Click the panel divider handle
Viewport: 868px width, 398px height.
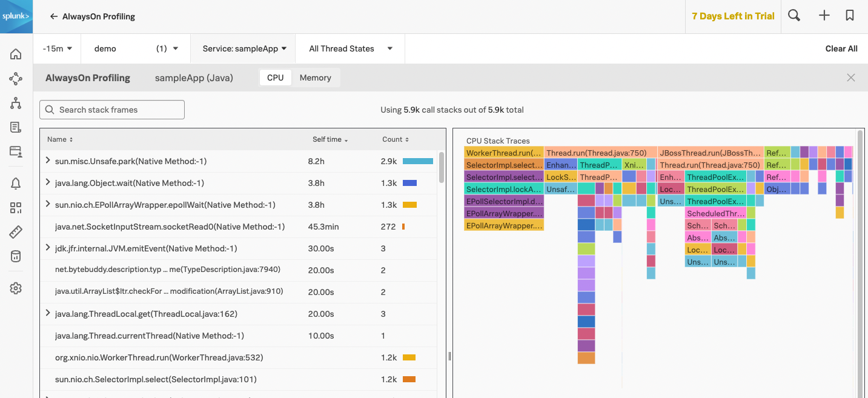pyautogui.click(x=449, y=356)
